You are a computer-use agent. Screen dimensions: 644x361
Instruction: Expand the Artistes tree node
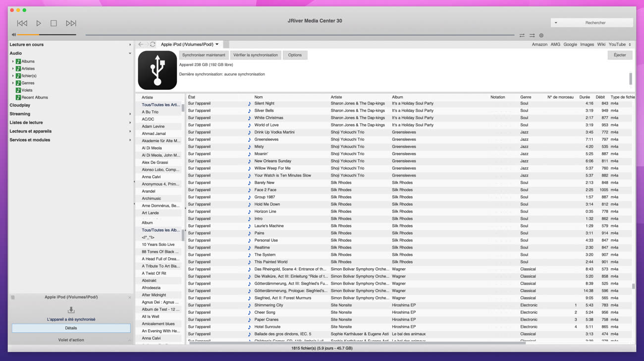click(13, 68)
